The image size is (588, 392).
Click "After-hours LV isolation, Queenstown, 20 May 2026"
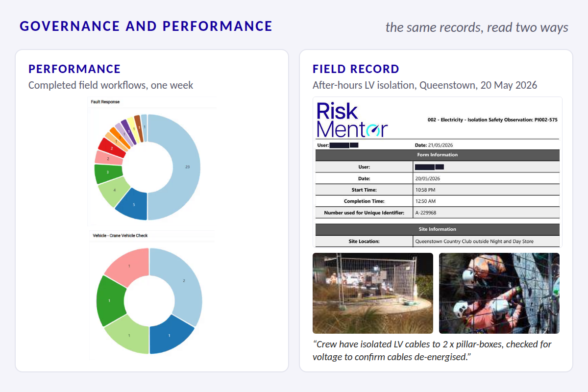[425, 85]
